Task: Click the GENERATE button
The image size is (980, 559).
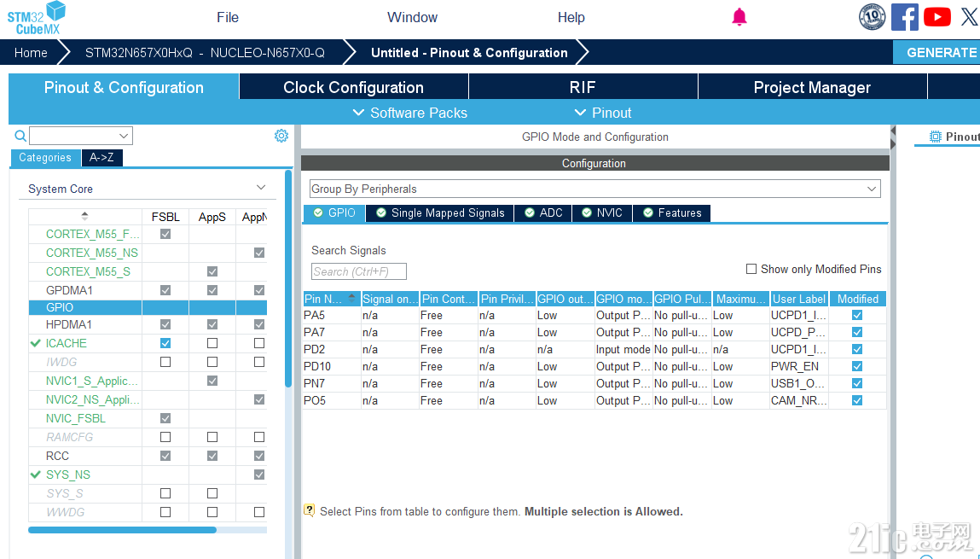Action: [x=937, y=53]
